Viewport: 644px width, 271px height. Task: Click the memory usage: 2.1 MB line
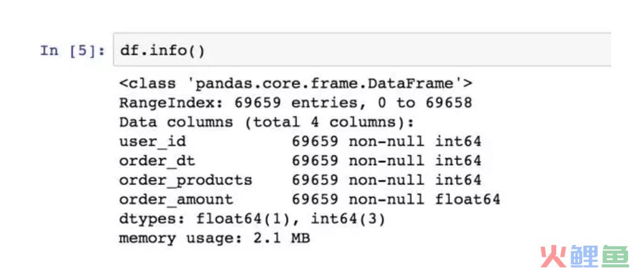(215, 239)
